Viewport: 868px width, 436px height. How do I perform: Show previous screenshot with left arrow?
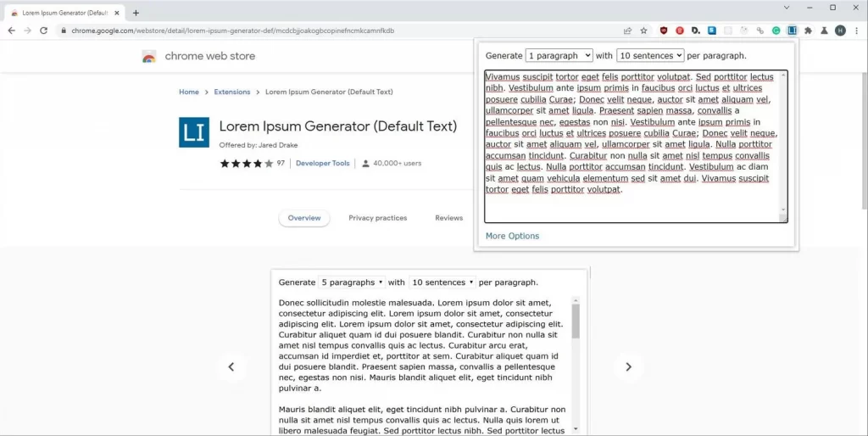[x=231, y=366]
